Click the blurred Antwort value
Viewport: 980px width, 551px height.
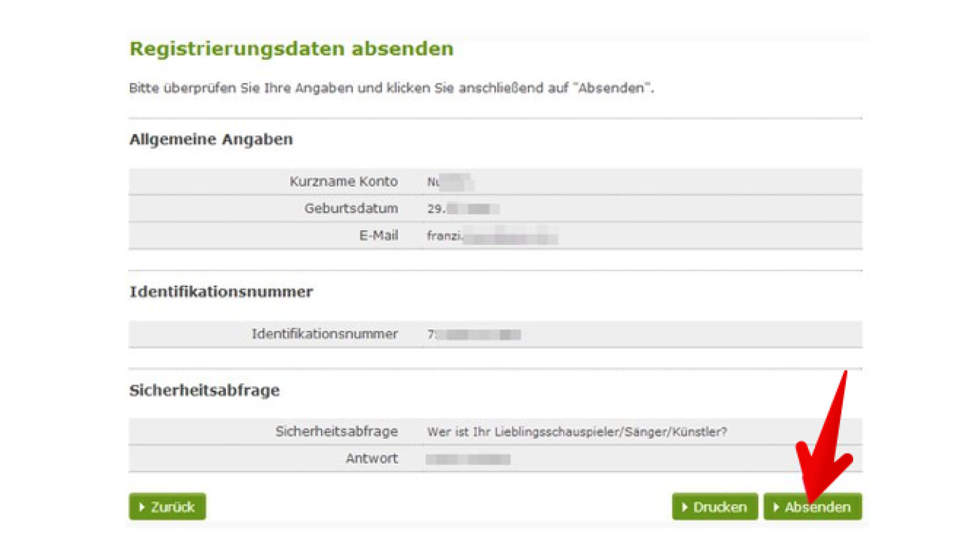pyautogui.click(x=468, y=459)
